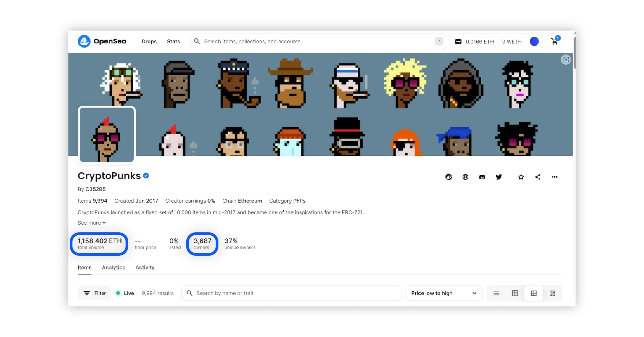Image resolution: width=644 pixels, height=337 pixels.
Task: Add collection to watchlist star
Action: point(521,177)
